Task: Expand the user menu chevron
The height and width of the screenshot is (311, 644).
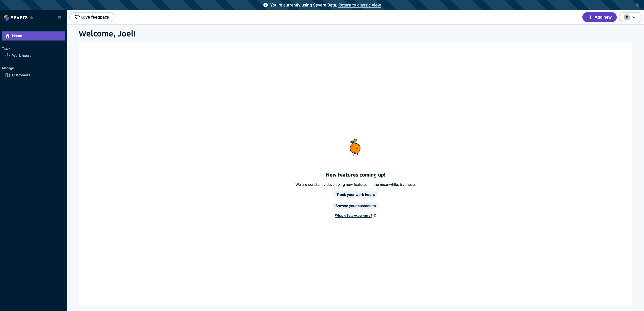Action: pyautogui.click(x=634, y=17)
